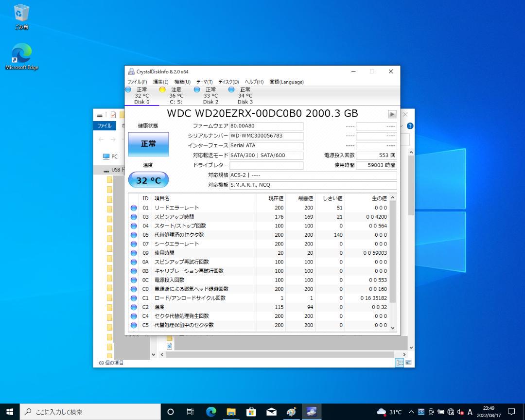Viewport: 525px width, 420px height.
Task: Select 電源断による磁気ヘッド退避回数 attribute name
Action: (x=192, y=289)
